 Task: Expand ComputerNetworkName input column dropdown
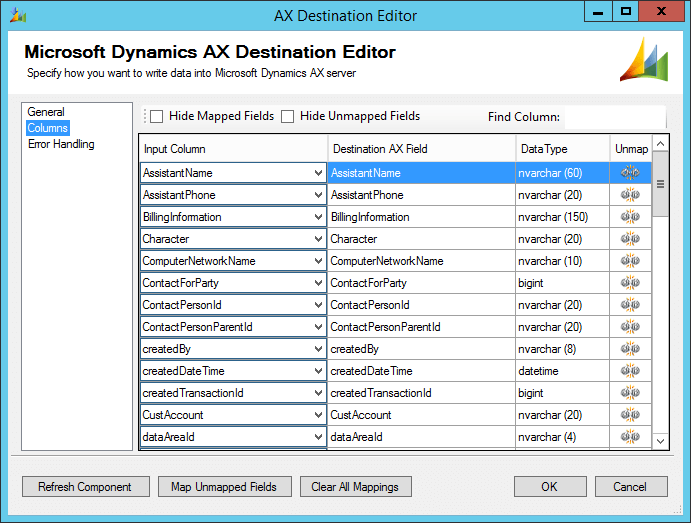317,261
